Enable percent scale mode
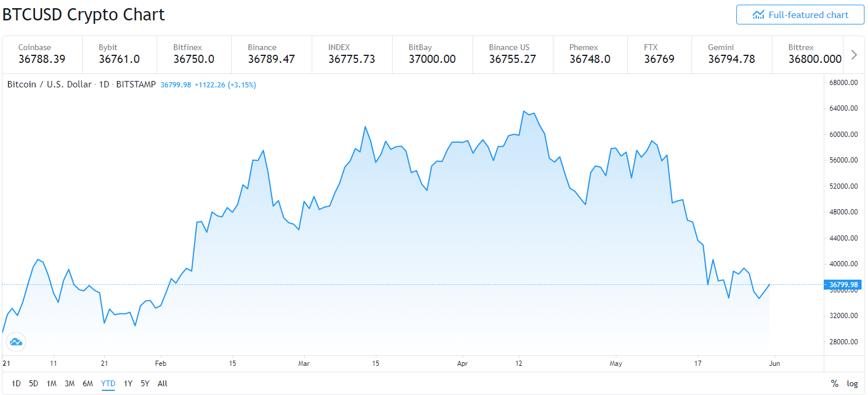The height and width of the screenshot is (395, 868). pyautogui.click(x=834, y=383)
